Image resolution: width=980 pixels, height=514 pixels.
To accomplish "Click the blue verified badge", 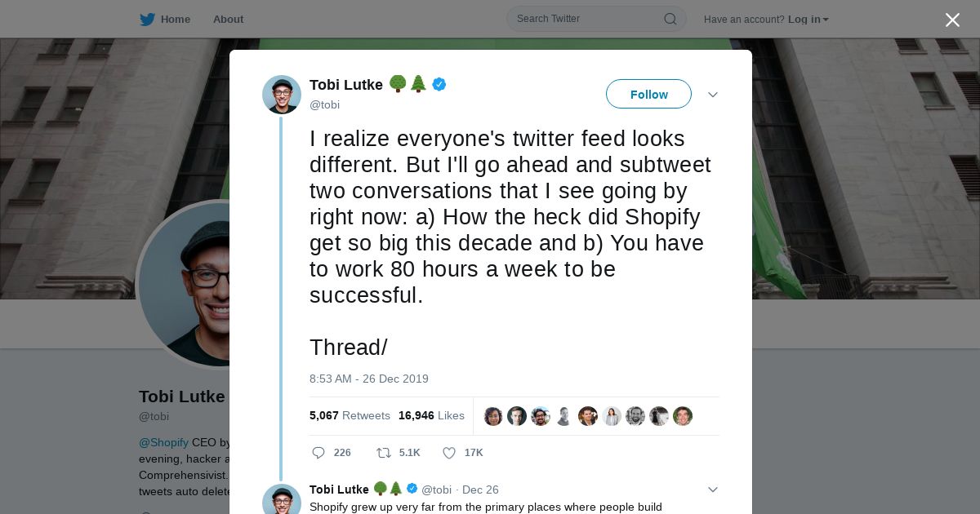I will pos(439,84).
